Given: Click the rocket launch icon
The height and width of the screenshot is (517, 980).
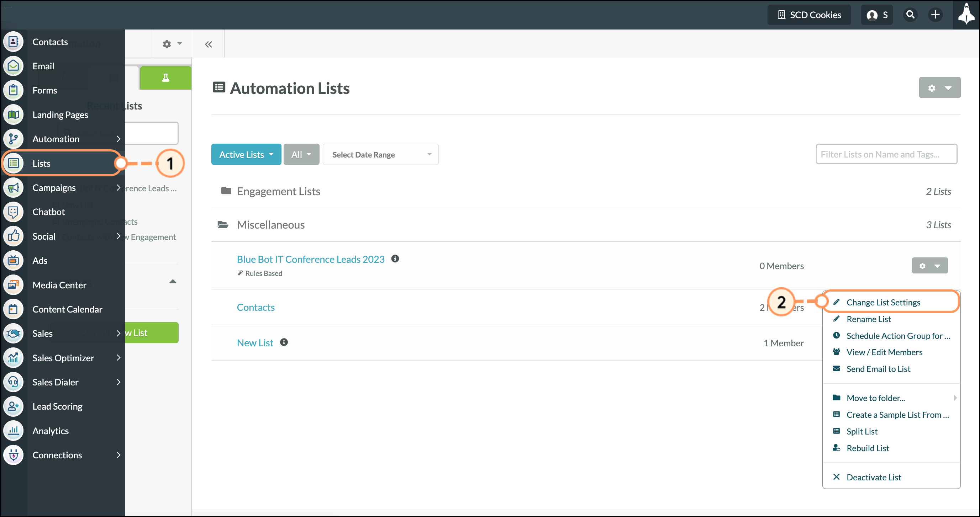Looking at the screenshot, I should 966,15.
